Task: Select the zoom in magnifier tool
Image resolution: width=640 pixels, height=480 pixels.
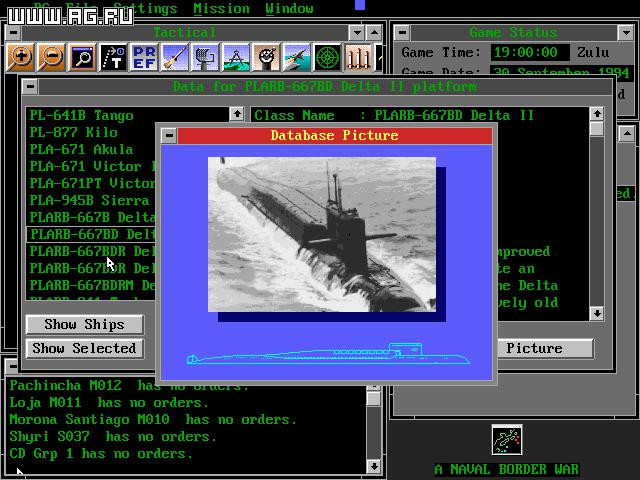Action: pos(20,57)
